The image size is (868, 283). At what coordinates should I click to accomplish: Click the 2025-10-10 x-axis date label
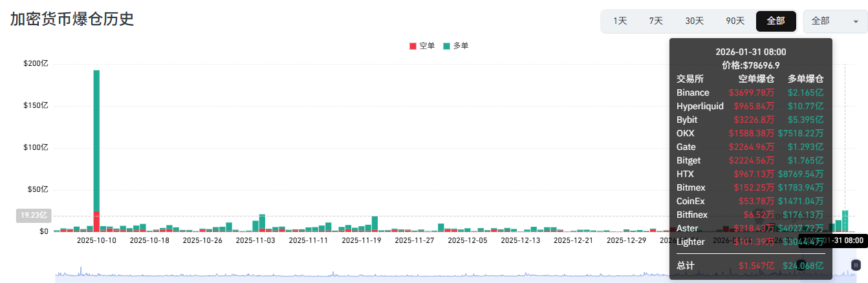click(96, 240)
